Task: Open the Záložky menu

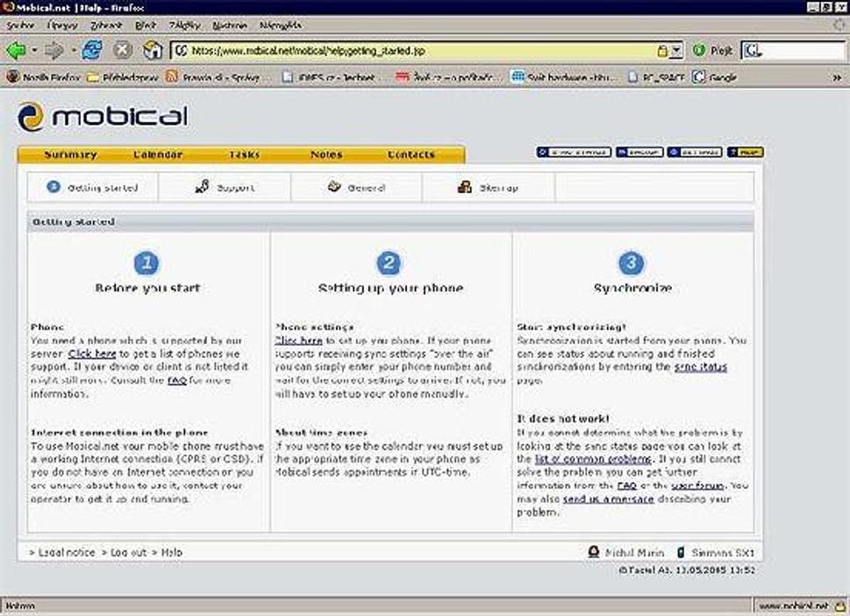Action: pos(184,25)
